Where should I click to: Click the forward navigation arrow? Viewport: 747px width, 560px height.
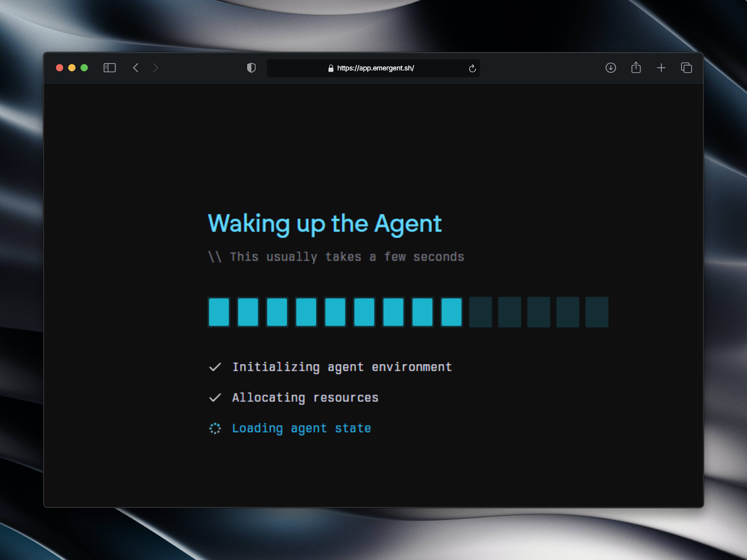(156, 68)
